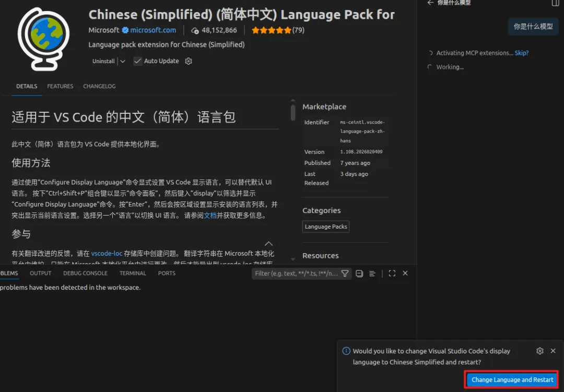The height and width of the screenshot is (392, 564).
Task: Open the notification settings gear icon
Action: (x=540, y=351)
